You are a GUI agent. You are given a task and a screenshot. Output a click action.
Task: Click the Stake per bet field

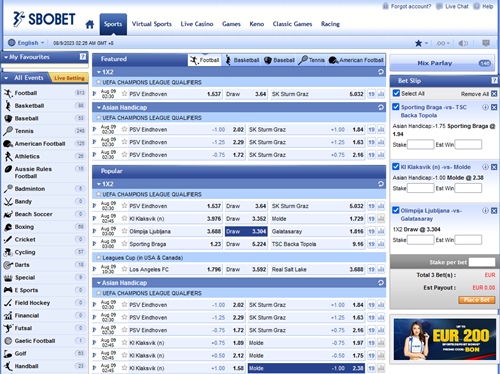coord(482,262)
